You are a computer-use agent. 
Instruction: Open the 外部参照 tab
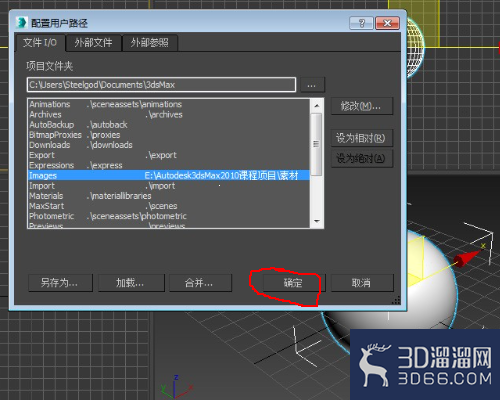(x=150, y=43)
